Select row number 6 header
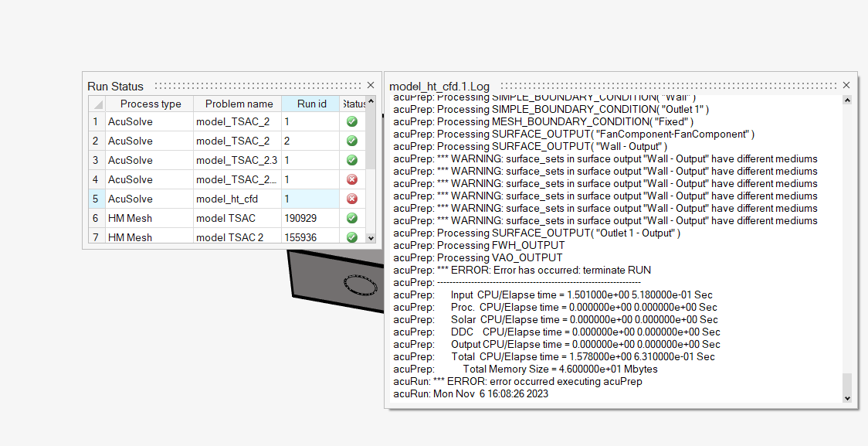868x446 pixels. pyautogui.click(x=97, y=218)
